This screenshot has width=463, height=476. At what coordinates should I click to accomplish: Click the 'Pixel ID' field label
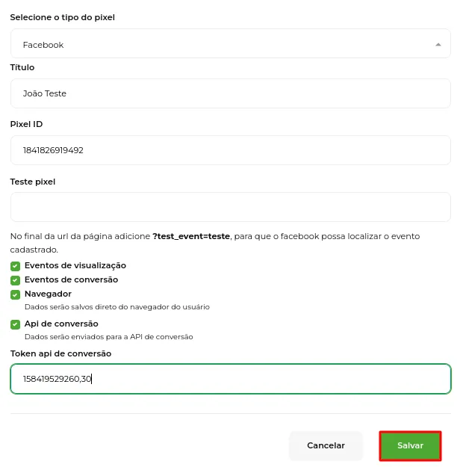(x=26, y=124)
